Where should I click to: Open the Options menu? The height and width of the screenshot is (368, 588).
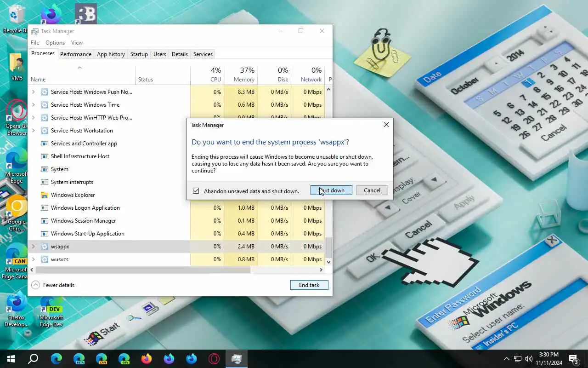55,43
